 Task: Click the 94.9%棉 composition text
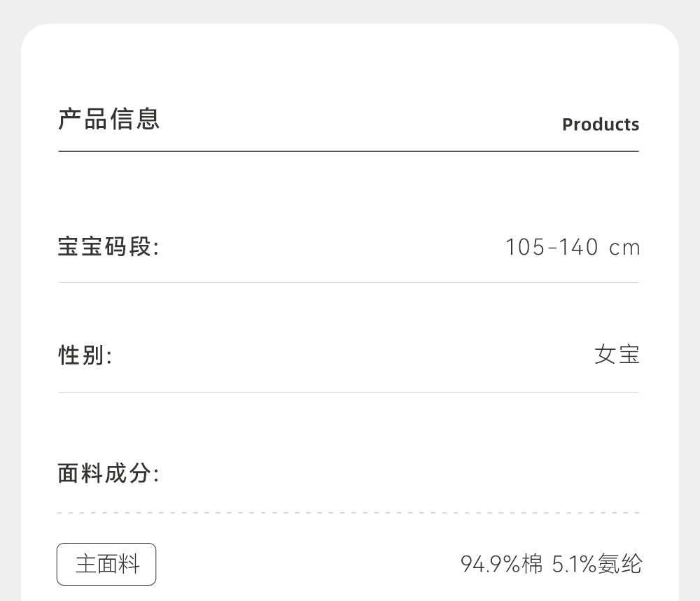tap(501, 564)
